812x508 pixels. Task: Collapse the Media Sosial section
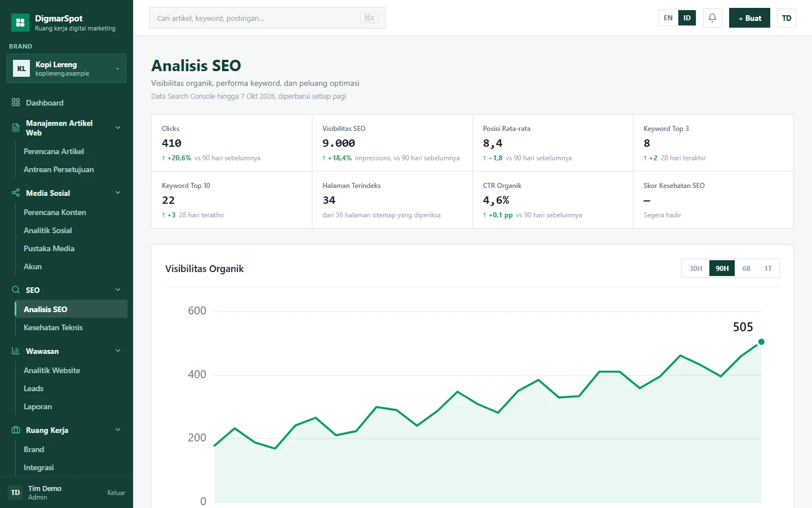pos(118,193)
